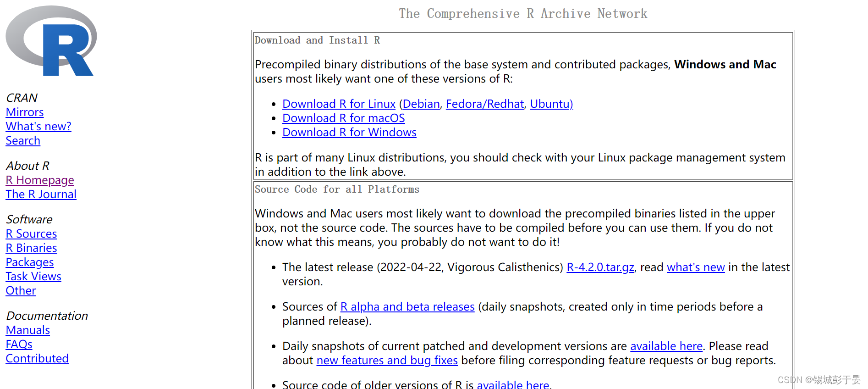Click the R logo image
Image resolution: width=868 pixels, height=389 pixels.
click(x=51, y=41)
